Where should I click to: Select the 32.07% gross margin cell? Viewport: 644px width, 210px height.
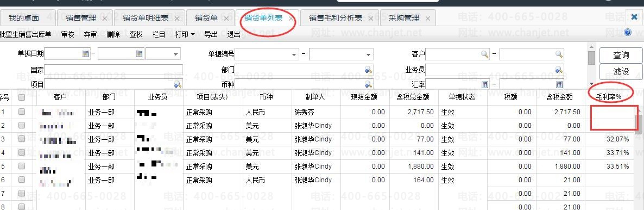tap(610, 139)
